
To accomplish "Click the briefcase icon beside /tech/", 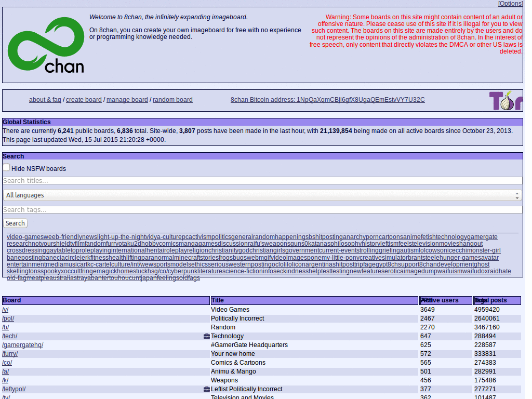I will pos(207,336).
